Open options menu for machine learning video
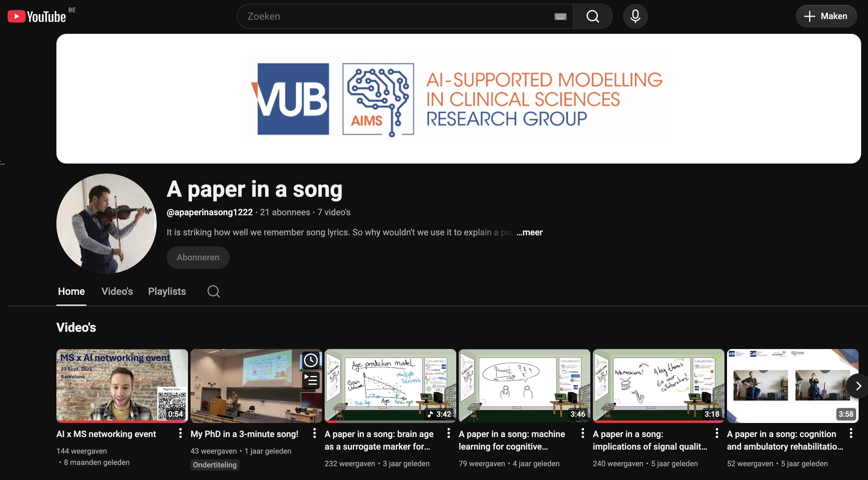Screen dimensions: 868x480 point(583,433)
